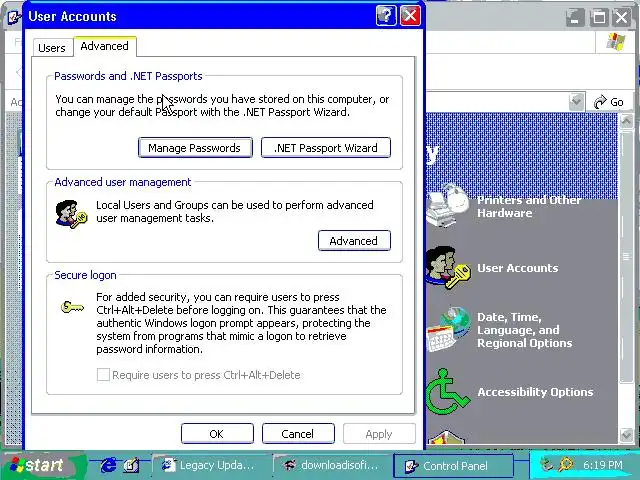
Task: Open Advanced user management button
Action: point(354,241)
